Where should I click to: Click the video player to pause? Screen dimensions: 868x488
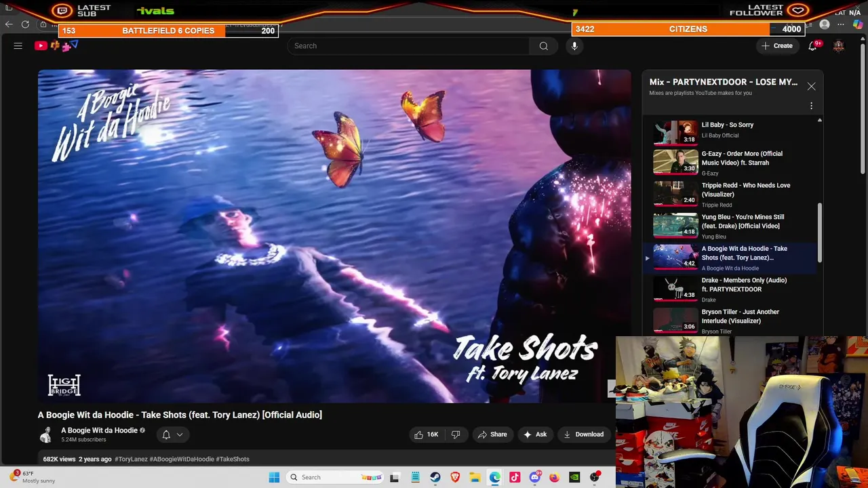pos(334,237)
